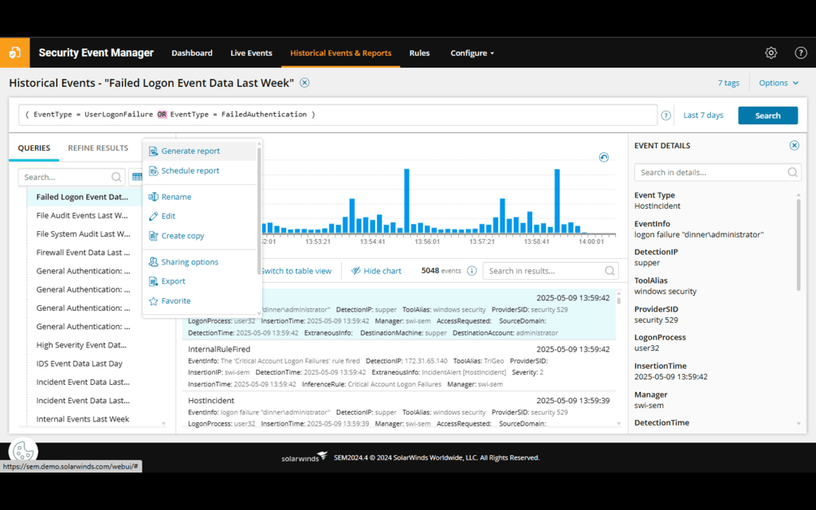This screenshot has width=816, height=510.
Task: Click the query help icon beside Last 7 days
Action: 666,116
